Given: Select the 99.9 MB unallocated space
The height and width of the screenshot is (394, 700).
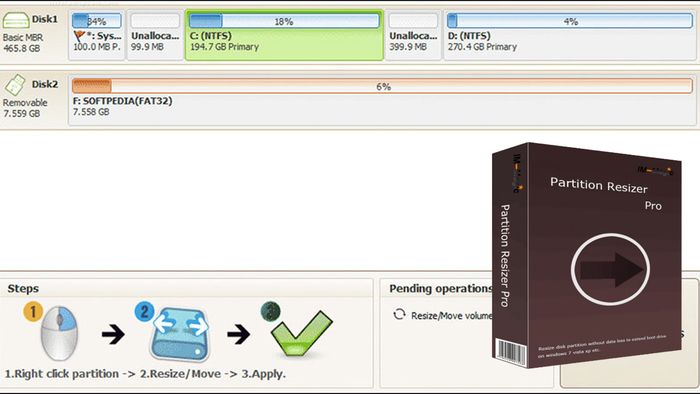Looking at the screenshot, I should pyautogui.click(x=154, y=35).
